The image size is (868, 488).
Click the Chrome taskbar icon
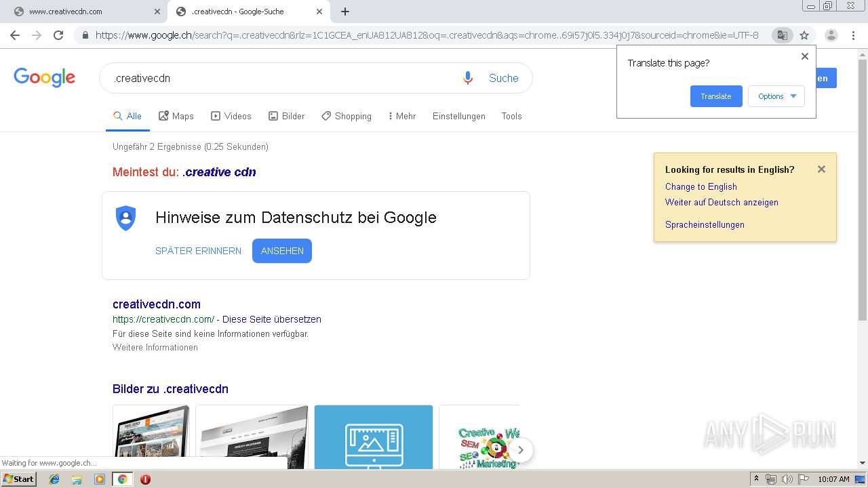point(122,479)
